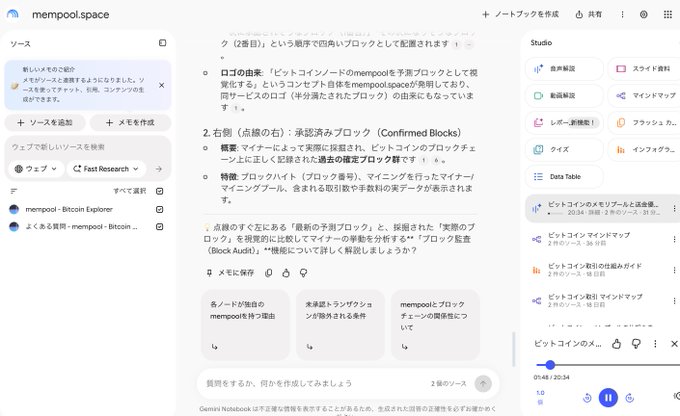Click the ソースを追加 button
This screenshot has width=680, height=416.
45,123
